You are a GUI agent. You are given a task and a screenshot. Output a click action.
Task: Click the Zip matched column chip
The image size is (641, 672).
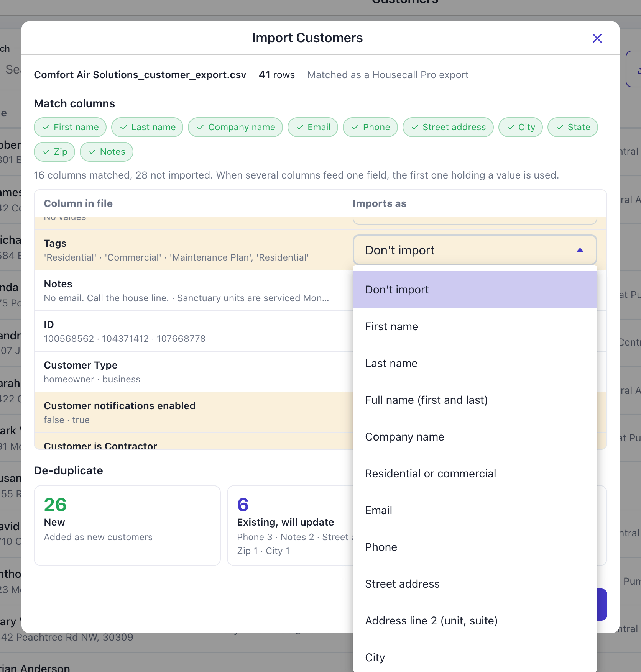tap(54, 152)
